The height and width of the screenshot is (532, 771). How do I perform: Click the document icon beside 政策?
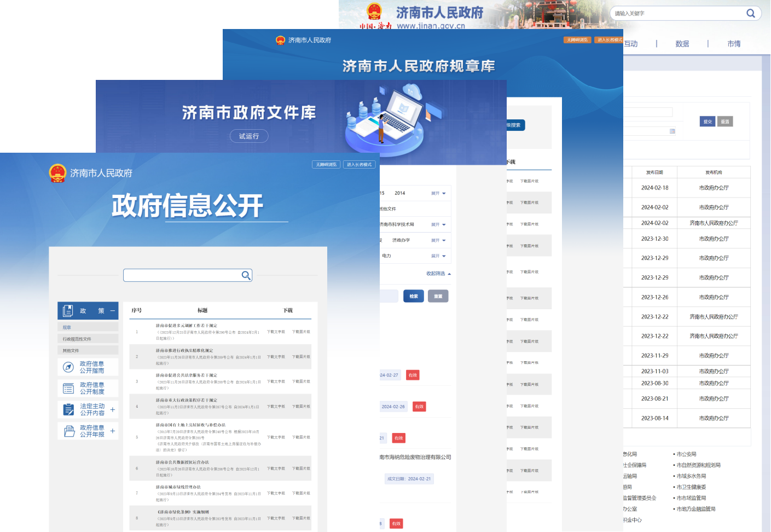click(68, 311)
